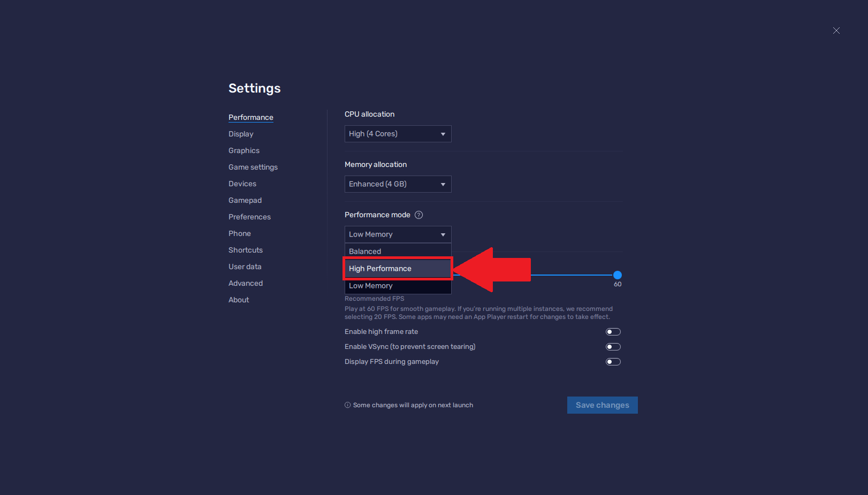
Task: Click Save changes button
Action: coord(602,405)
